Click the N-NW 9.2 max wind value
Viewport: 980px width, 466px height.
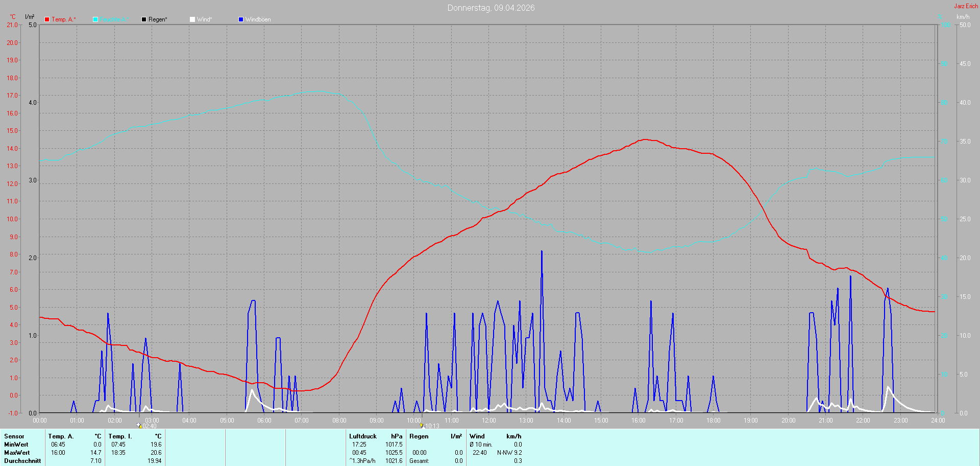coord(509,453)
